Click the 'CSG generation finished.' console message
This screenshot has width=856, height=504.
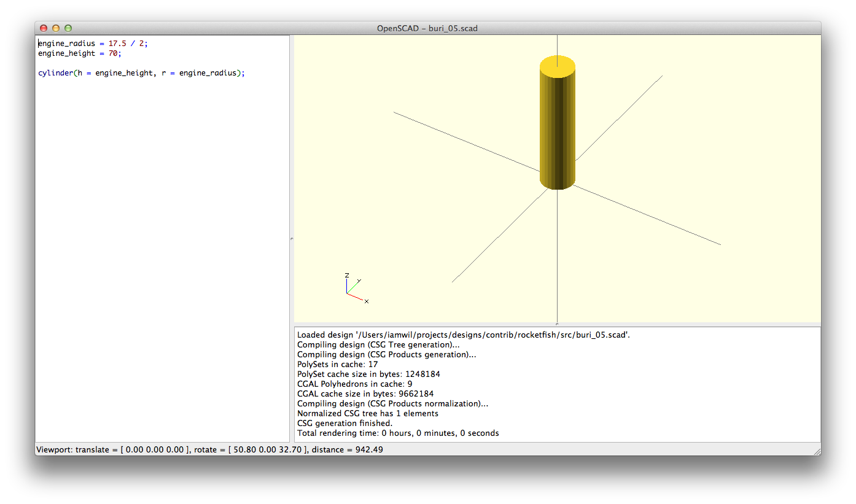(x=344, y=424)
